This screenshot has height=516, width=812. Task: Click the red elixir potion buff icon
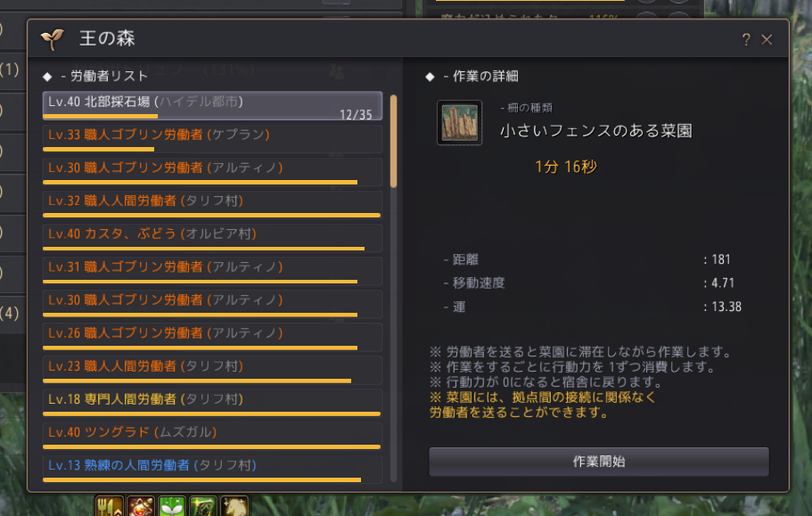click(x=140, y=505)
